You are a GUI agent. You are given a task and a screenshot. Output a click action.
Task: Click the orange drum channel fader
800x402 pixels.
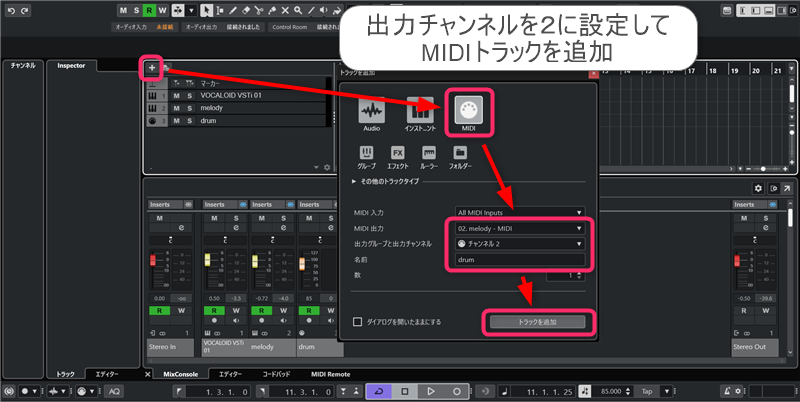(302, 263)
